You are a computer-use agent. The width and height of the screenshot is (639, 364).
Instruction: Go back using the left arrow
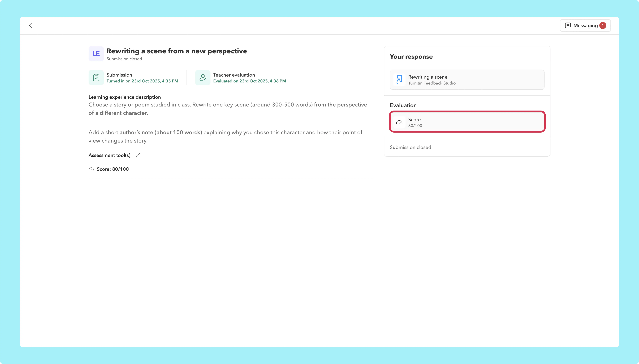click(30, 25)
